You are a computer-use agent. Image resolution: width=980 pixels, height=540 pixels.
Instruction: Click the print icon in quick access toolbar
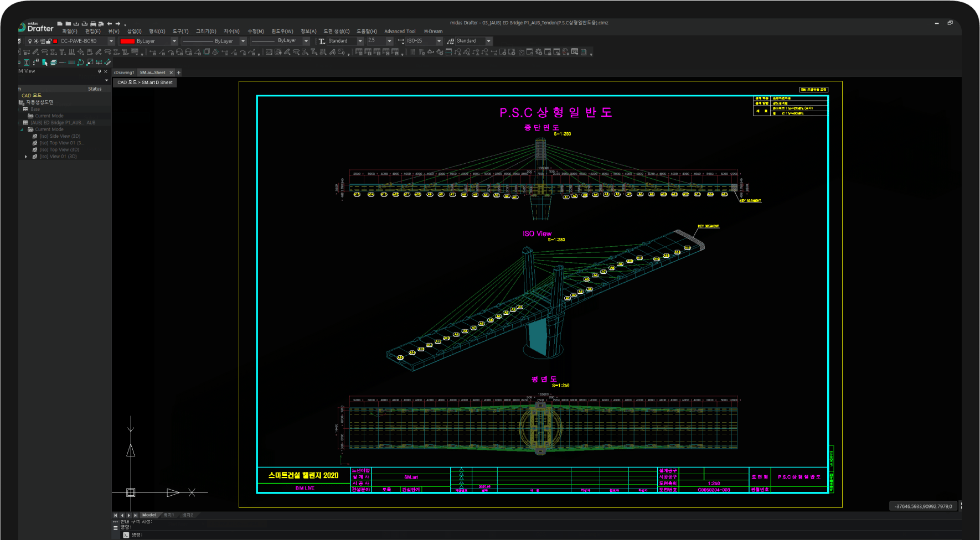93,24
